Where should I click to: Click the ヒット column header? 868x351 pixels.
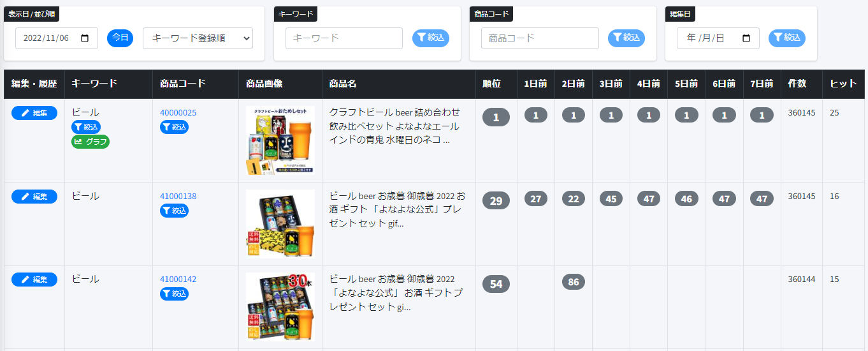click(x=843, y=84)
